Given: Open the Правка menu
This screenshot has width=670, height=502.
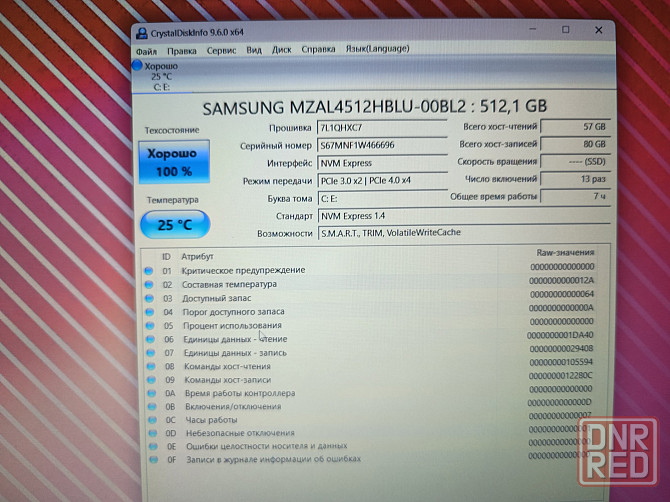Looking at the screenshot, I should tap(182, 51).
